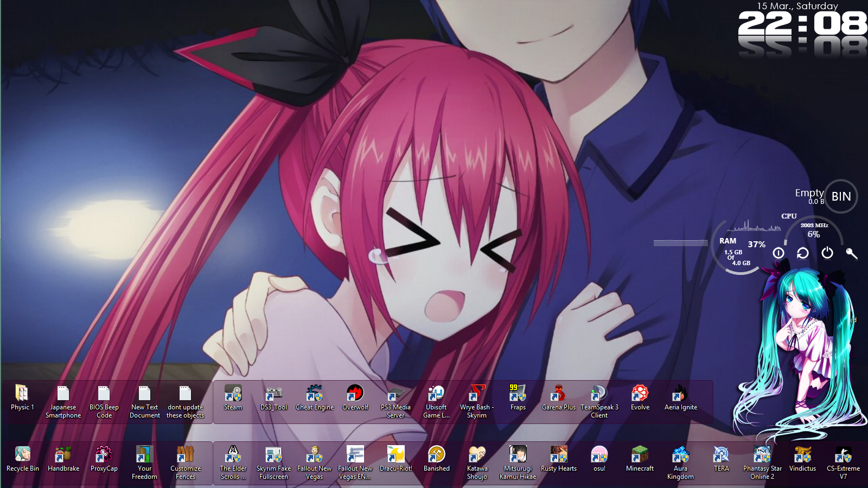Select the PS3 Media Server icon

pyautogui.click(x=396, y=401)
